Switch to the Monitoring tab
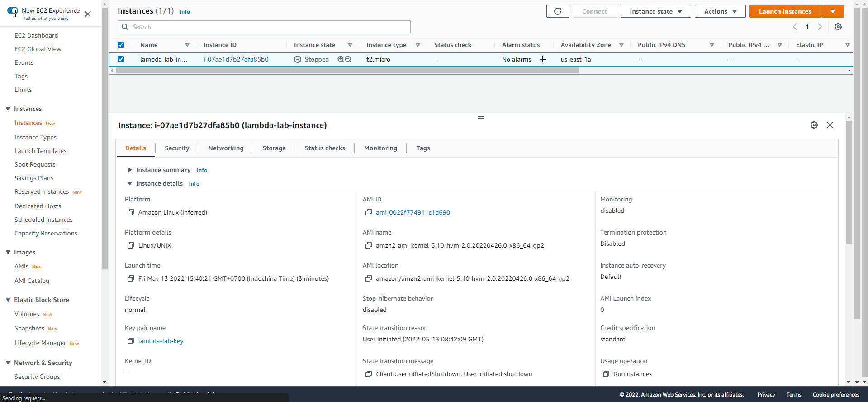This screenshot has height=402, width=868. click(x=380, y=148)
